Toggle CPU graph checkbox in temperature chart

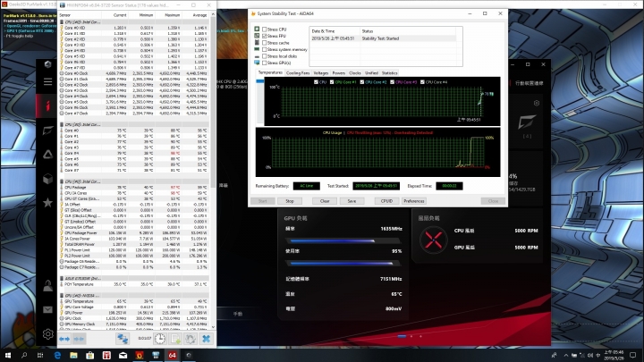click(x=316, y=82)
